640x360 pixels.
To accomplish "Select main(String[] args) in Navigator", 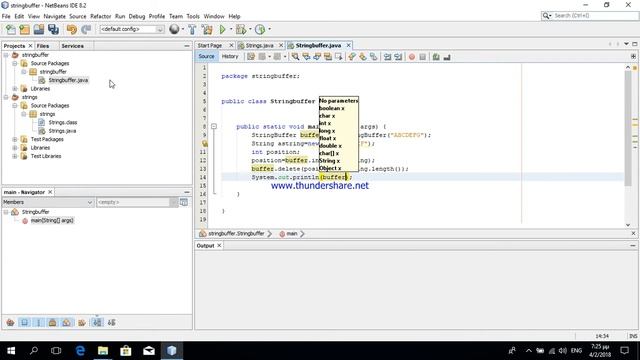I will 52,220.
